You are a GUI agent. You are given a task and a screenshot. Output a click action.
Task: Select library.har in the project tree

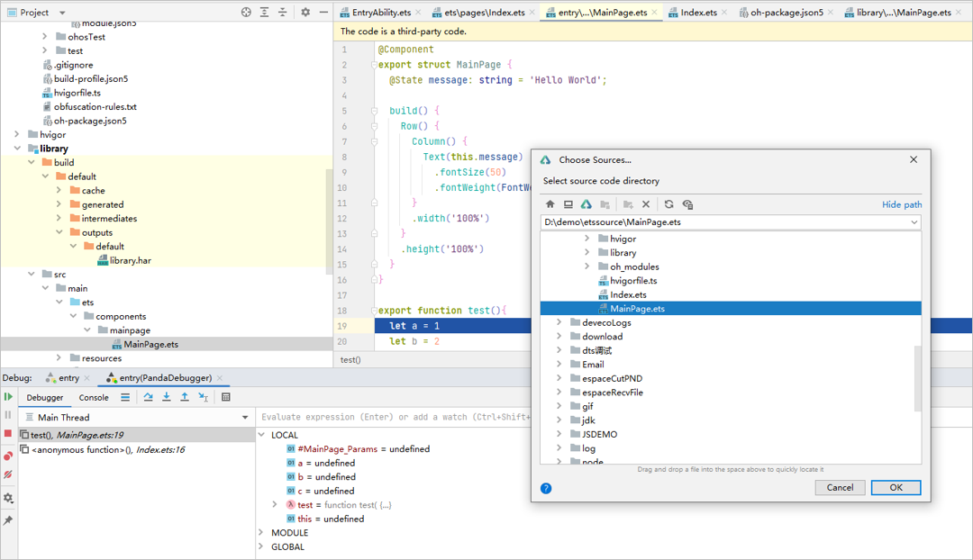(x=130, y=260)
